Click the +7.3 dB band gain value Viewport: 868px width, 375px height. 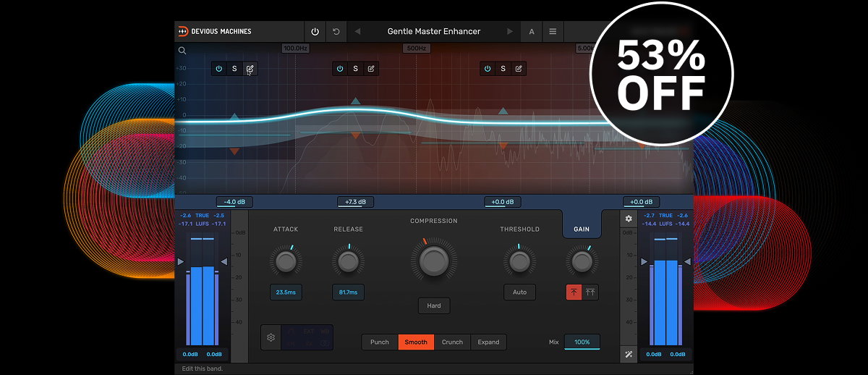(x=355, y=202)
